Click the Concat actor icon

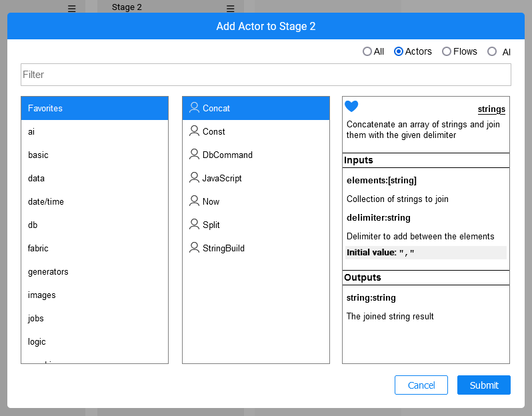(x=194, y=107)
